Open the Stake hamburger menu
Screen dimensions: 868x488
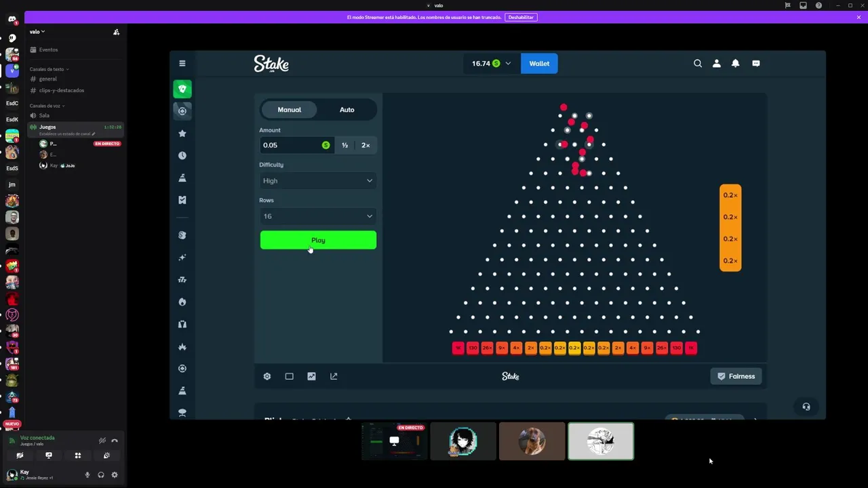182,63
